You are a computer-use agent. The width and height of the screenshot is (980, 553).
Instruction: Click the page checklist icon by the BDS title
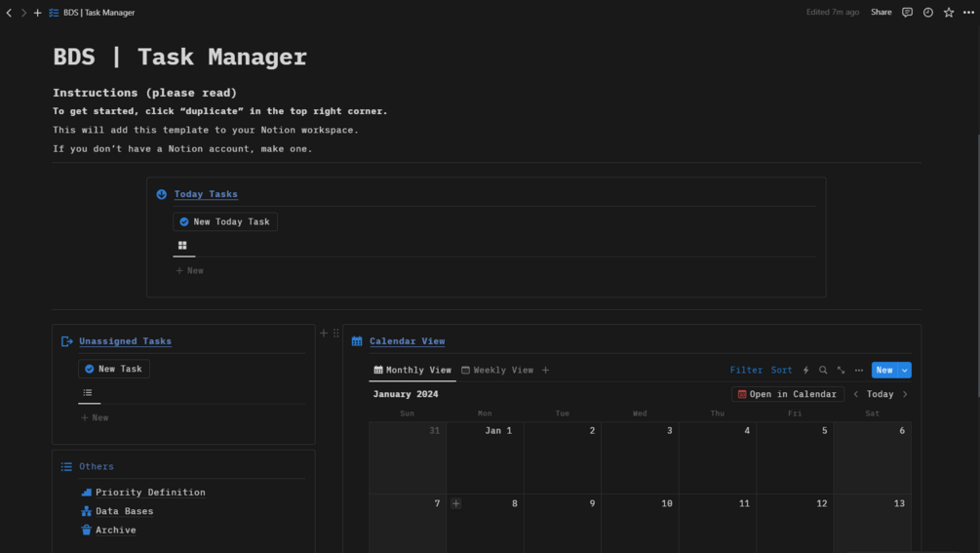(x=54, y=13)
